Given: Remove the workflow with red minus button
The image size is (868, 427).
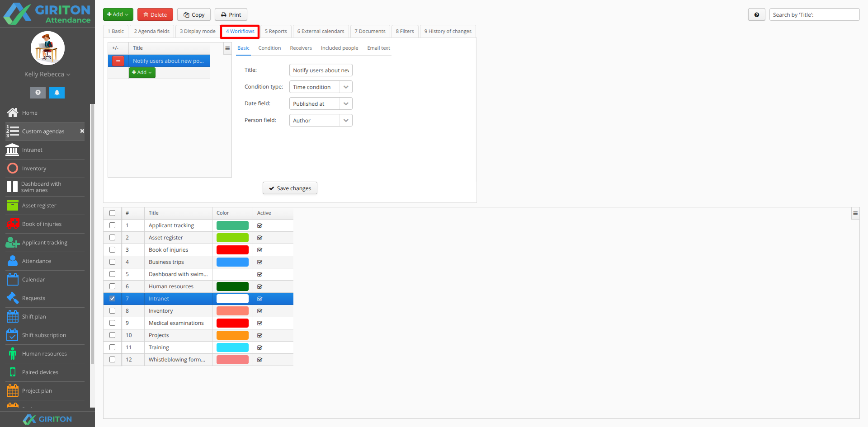Looking at the screenshot, I should tap(118, 61).
